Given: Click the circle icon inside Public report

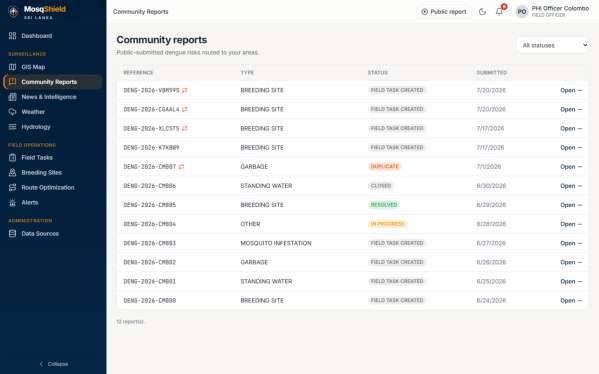Looking at the screenshot, I should click(424, 12).
